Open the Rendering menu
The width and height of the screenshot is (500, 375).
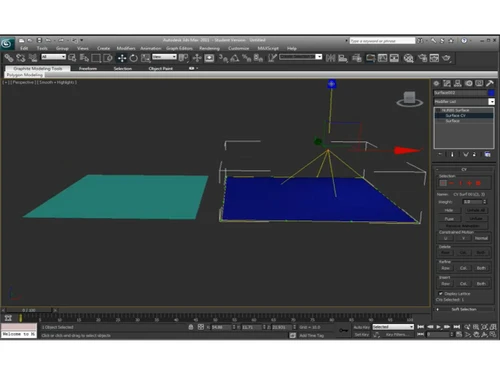tap(209, 48)
